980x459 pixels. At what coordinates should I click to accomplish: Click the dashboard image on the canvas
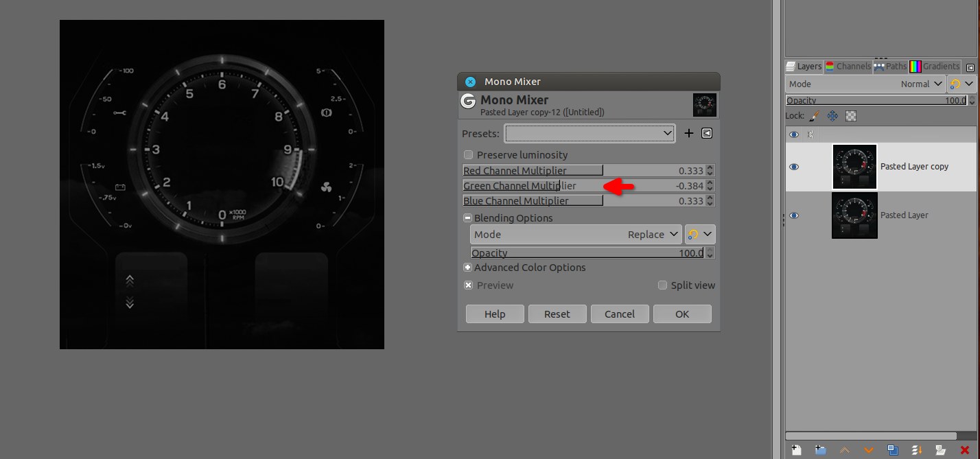pyautogui.click(x=222, y=185)
